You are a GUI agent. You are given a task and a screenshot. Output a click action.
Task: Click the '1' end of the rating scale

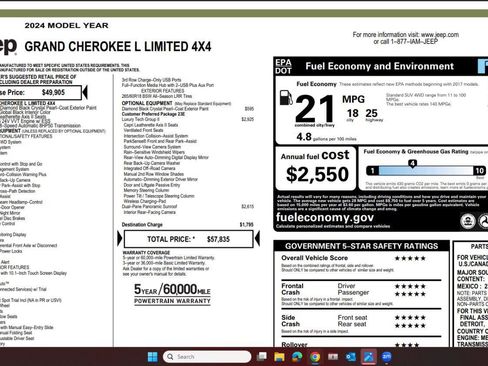pyautogui.click(x=372, y=171)
